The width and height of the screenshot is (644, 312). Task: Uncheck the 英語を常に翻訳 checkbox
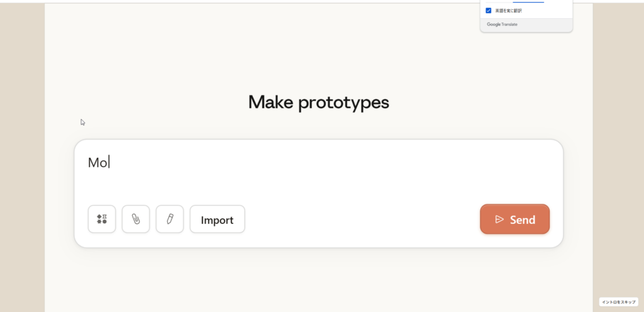click(x=489, y=11)
